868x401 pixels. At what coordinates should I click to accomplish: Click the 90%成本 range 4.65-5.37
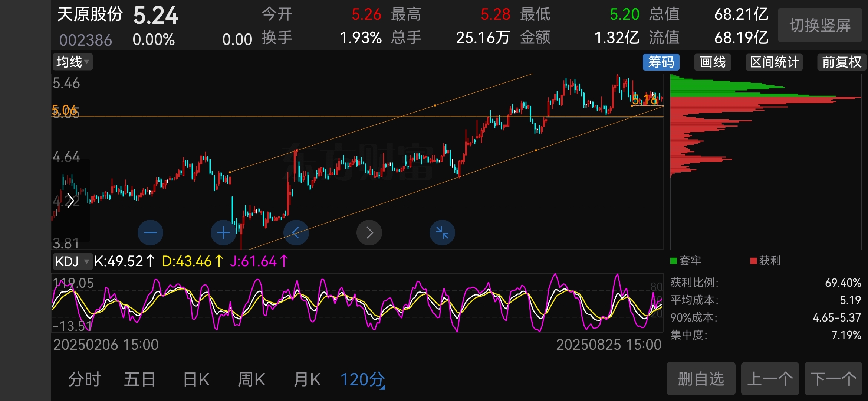[x=836, y=318]
